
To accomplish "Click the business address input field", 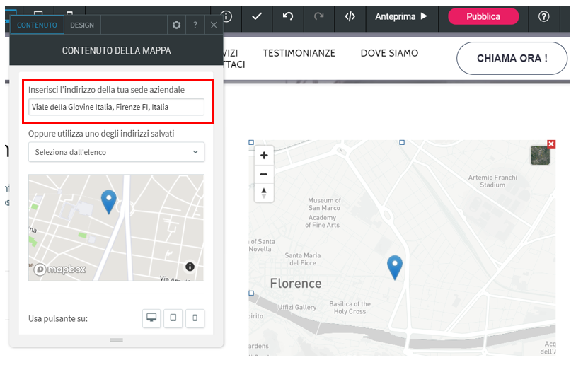I will click(116, 108).
